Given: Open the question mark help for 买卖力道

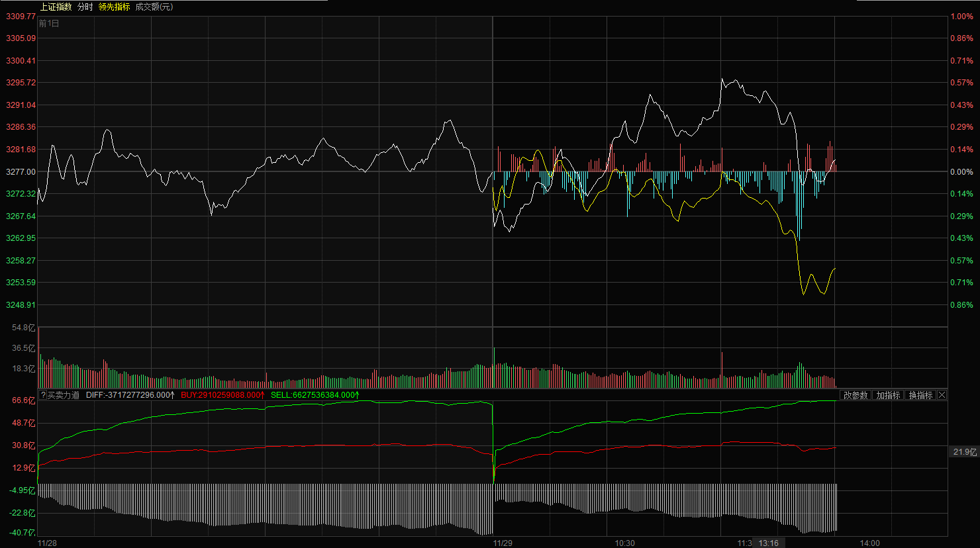Looking at the screenshot, I should tap(43, 395).
